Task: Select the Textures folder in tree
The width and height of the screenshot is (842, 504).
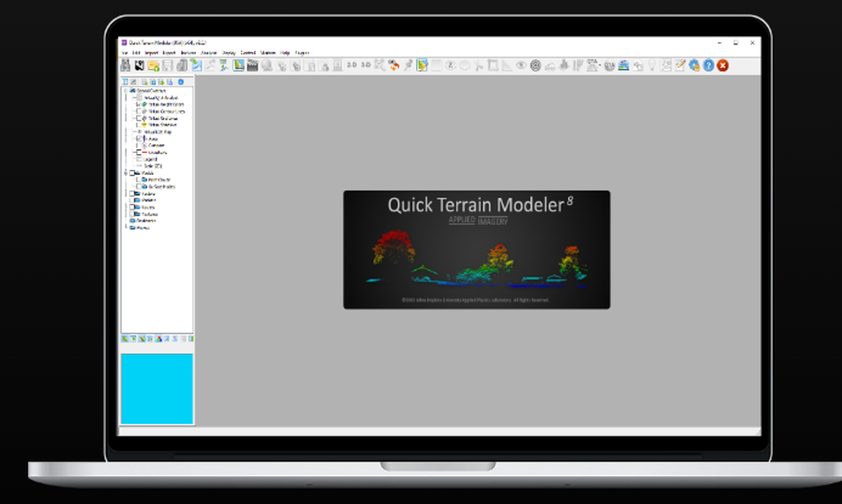Action: [149, 215]
